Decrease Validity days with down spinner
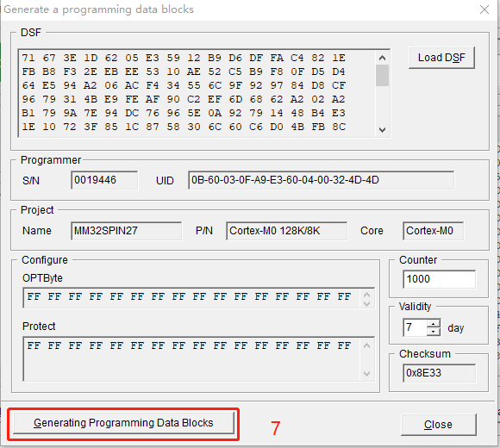Image resolution: width=500 pixels, height=448 pixels. tap(434, 332)
